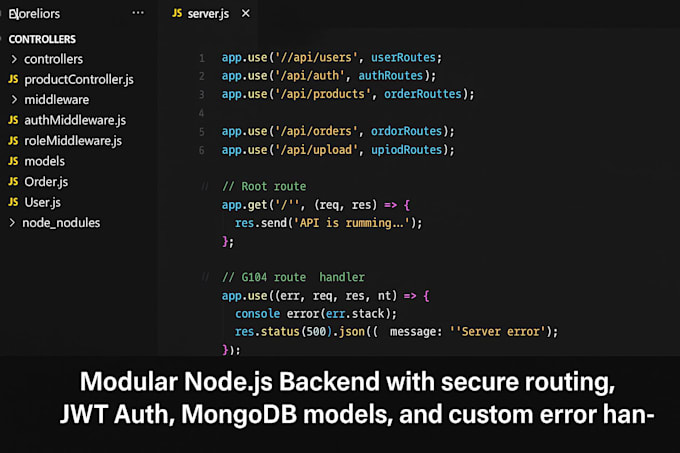Click the authRoutes identifier
The height and width of the screenshot is (453, 680).
(x=390, y=75)
